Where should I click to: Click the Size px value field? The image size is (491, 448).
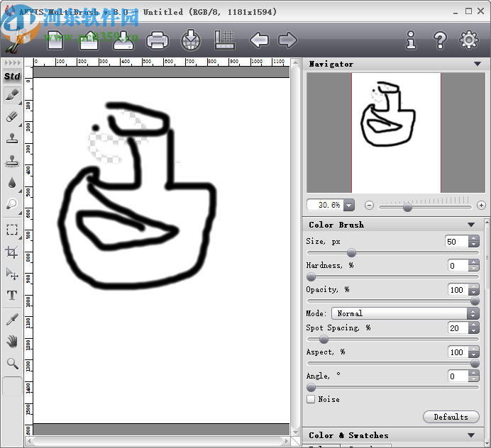pos(456,242)
